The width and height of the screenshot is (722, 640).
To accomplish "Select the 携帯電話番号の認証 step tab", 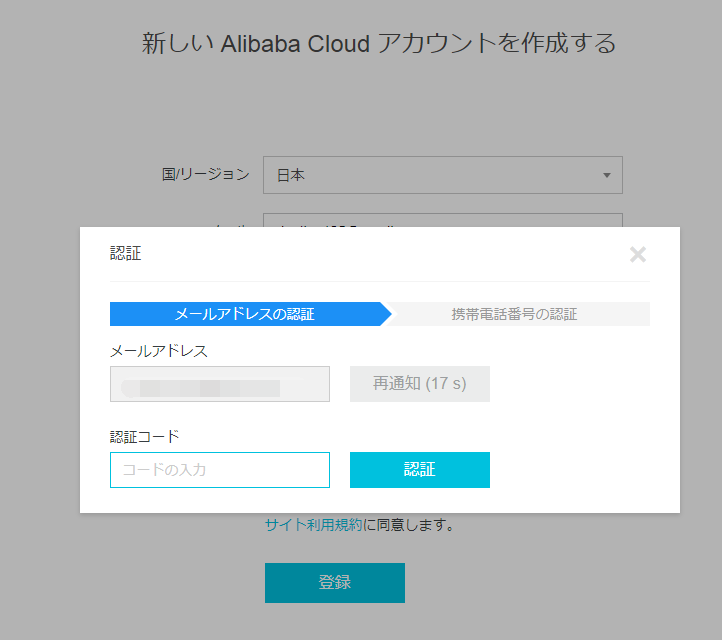I will coord(514,314).
